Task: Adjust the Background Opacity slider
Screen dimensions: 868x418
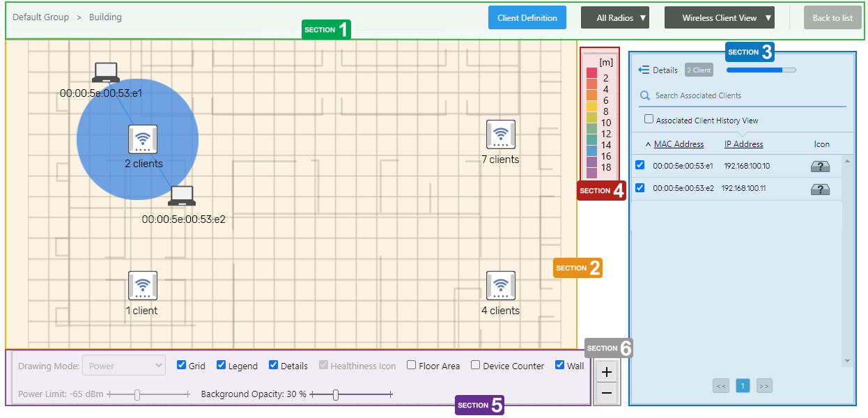Action: click(336, 395)
